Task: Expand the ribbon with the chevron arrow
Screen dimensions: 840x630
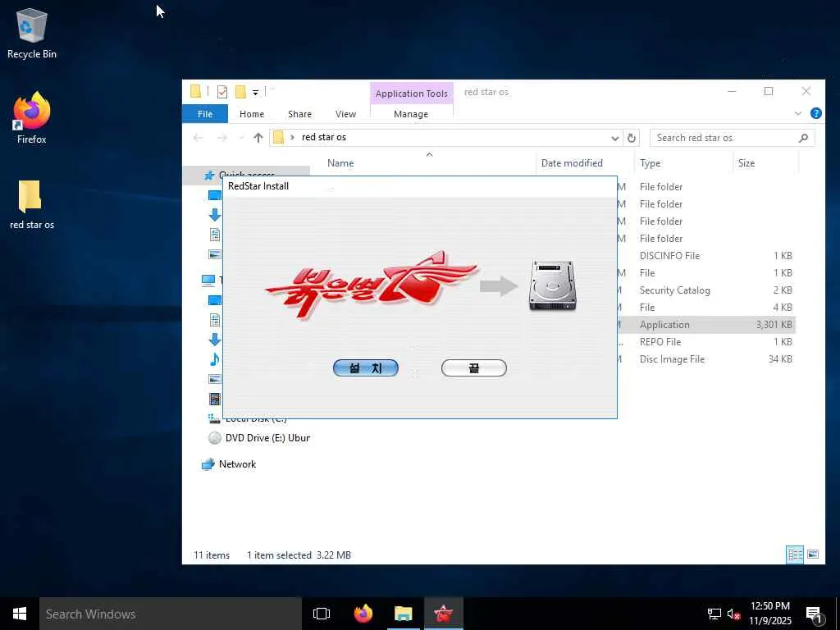Action: tap(797, 113)
